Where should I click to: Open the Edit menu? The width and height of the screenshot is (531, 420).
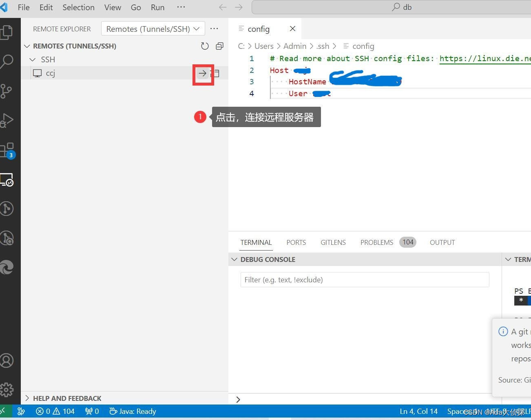click(x=46, y=7)
